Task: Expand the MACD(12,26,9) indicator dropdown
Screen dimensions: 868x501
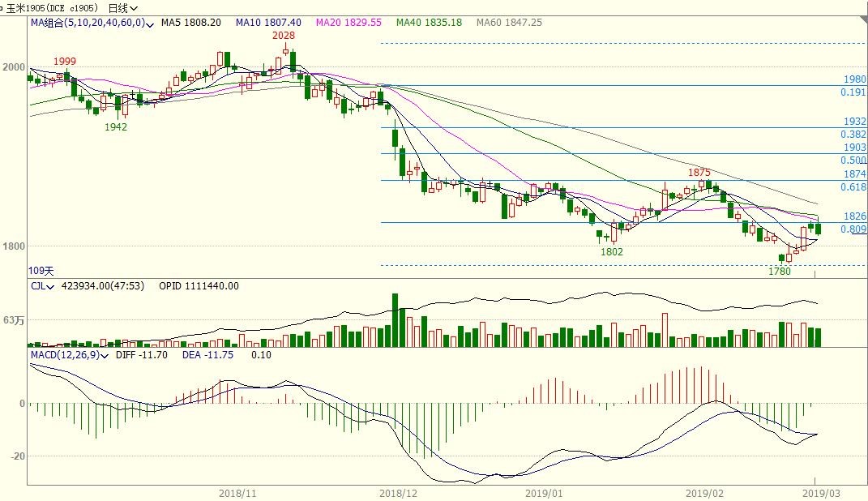Action: click(x=105, y=355)
